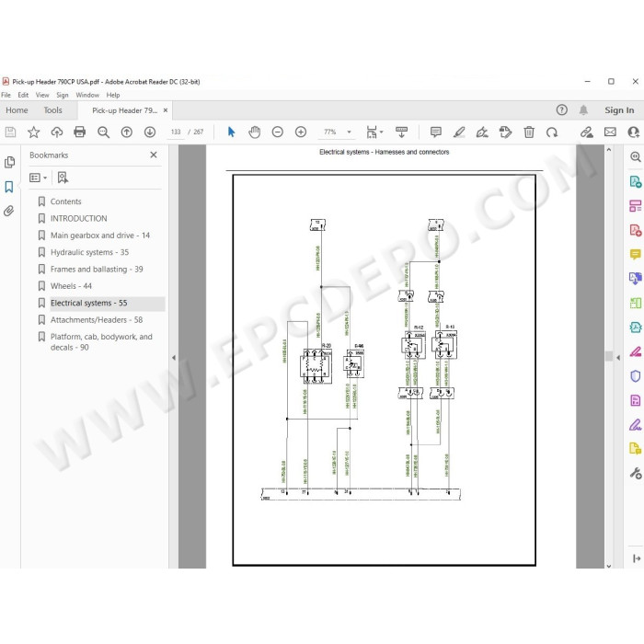Viewport: 644px width, 644px height.
Task: Switch to the Tools tab
Action: click(x=52, y=110)
